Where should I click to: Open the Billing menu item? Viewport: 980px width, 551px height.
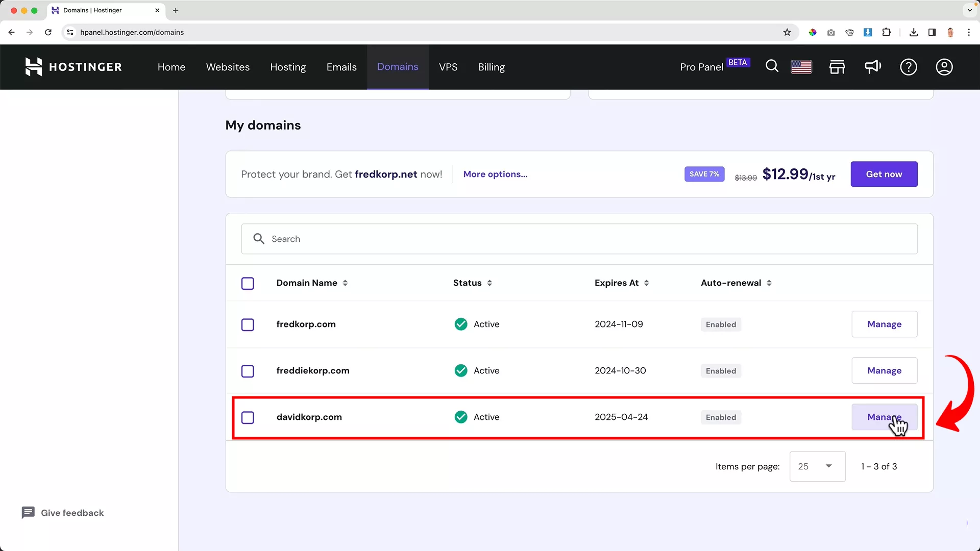(491, 67)
